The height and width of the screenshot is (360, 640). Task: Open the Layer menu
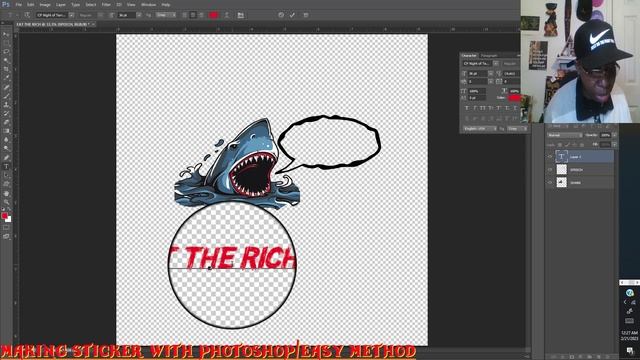click(x=60, y=4)
